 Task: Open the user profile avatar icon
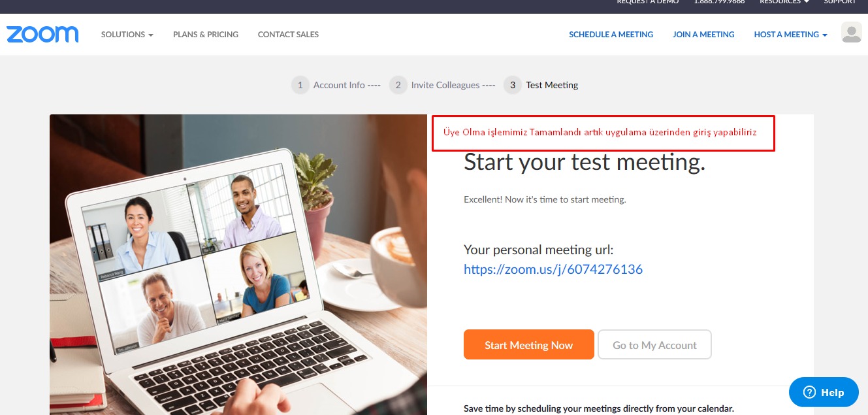(852, 33)
